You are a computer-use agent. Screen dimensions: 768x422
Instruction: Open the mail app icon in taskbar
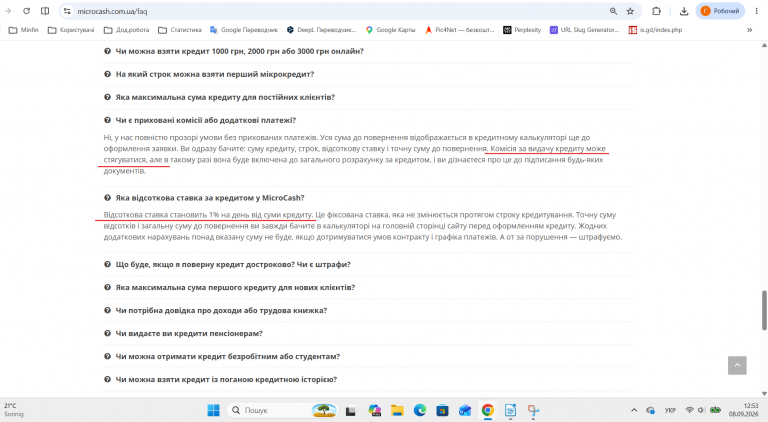[465, 411]
